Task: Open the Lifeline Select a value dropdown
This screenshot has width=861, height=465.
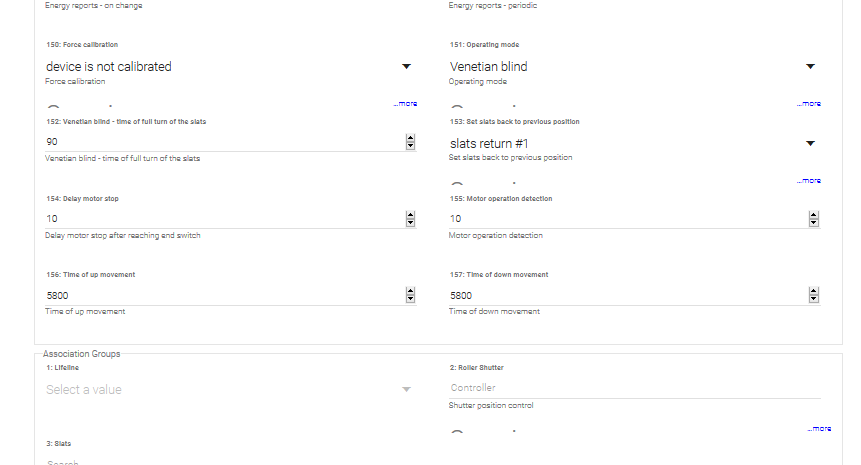Action: [x=406, y=389]
